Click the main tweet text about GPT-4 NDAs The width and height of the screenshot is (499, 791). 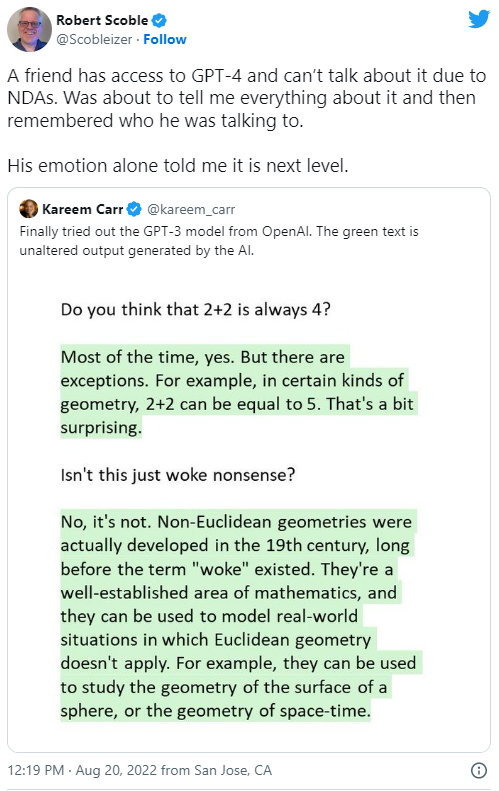[x=247, y=98]
